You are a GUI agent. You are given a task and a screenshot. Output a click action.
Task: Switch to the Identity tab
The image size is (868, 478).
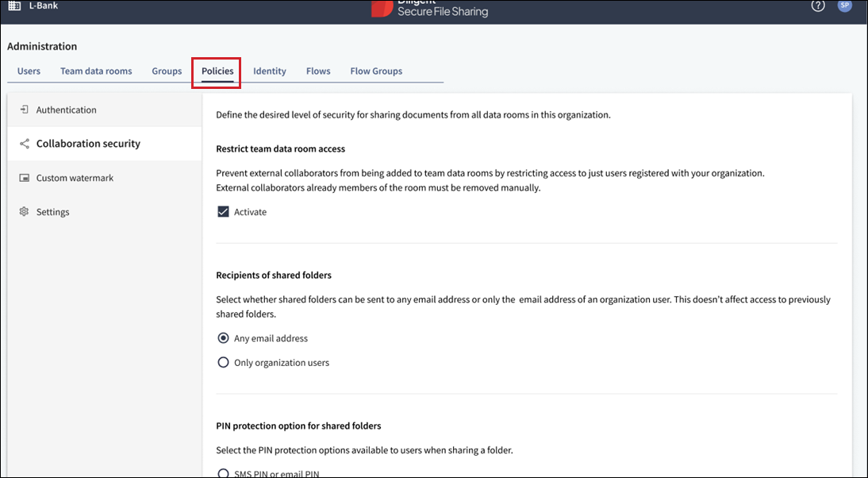(270, 71)
